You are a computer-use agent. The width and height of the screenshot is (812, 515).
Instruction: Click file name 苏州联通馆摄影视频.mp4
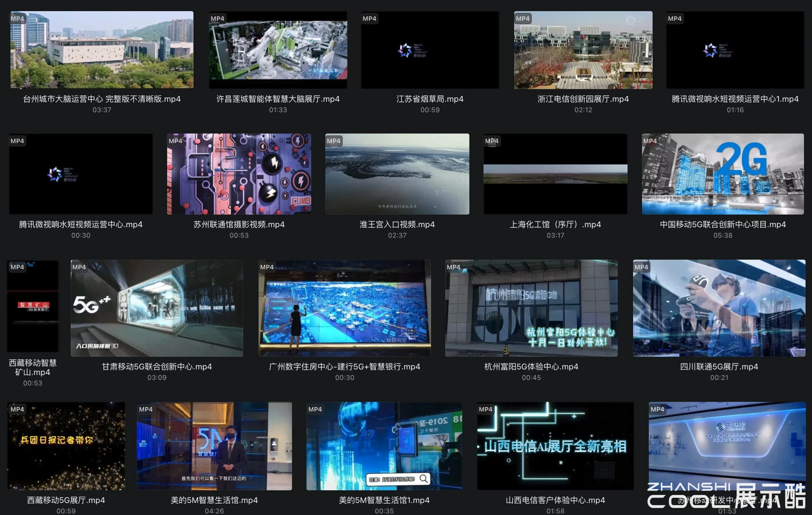(239, 224)
